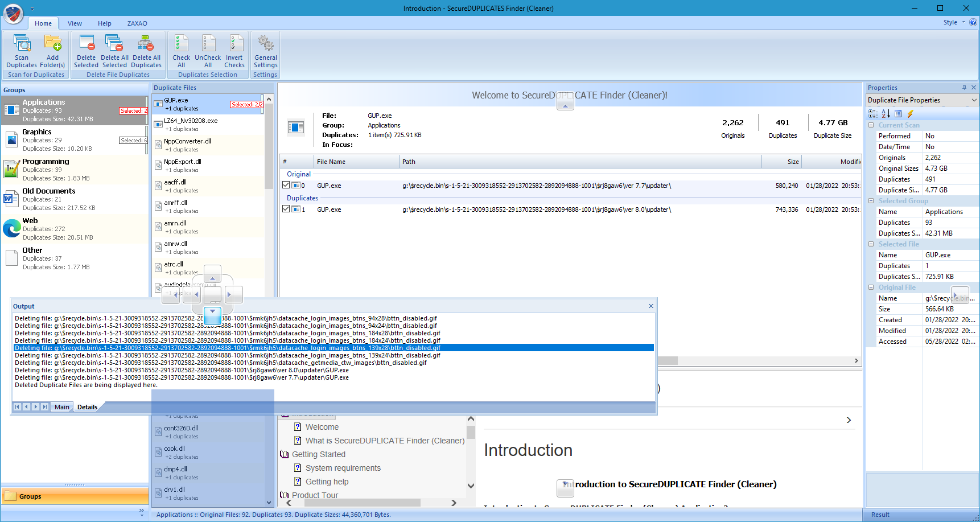Click next arrow in help pane
This screenshot has height=522, width=980.
(x=849, y=420)
